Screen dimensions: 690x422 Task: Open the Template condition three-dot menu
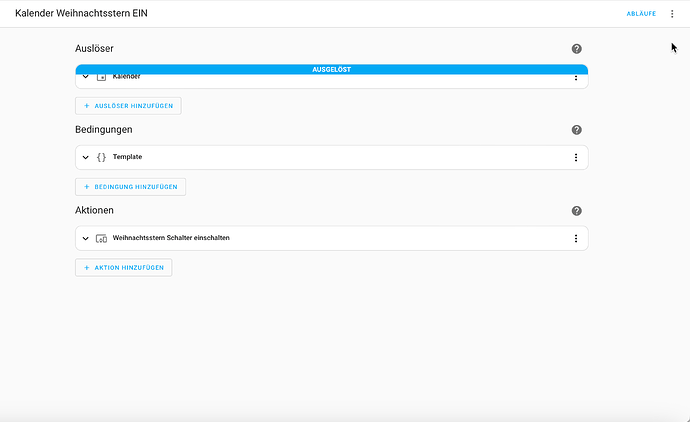(575, 157)
